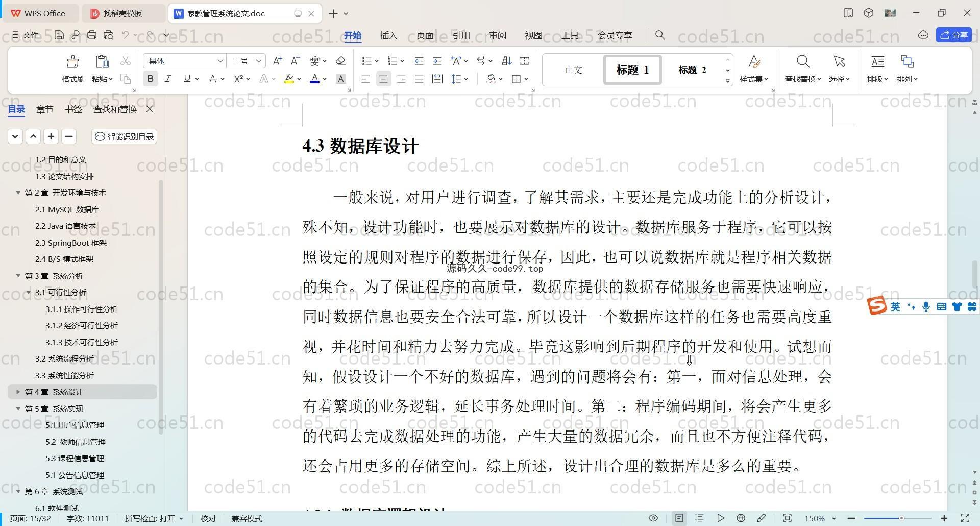Click the Paste clipboard icon
The height and width of the screenshot is (526, 980).
102,62
